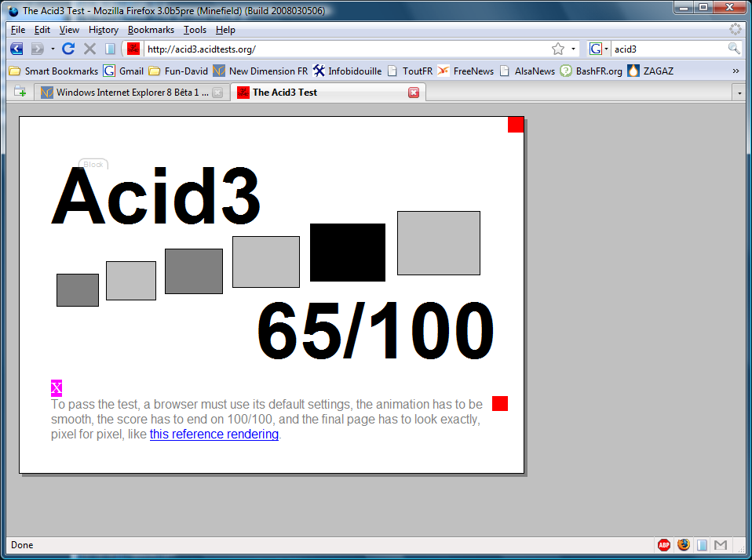752x560 pixels.
Task: Open Adblock Plus icon in status bar
Action: pos(664,545)
